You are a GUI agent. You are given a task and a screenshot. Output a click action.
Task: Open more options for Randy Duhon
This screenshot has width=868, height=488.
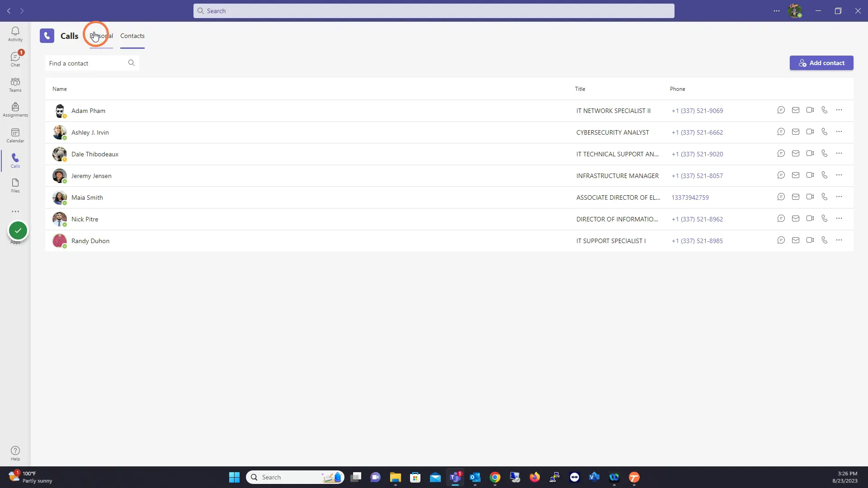tap(839, 240)
